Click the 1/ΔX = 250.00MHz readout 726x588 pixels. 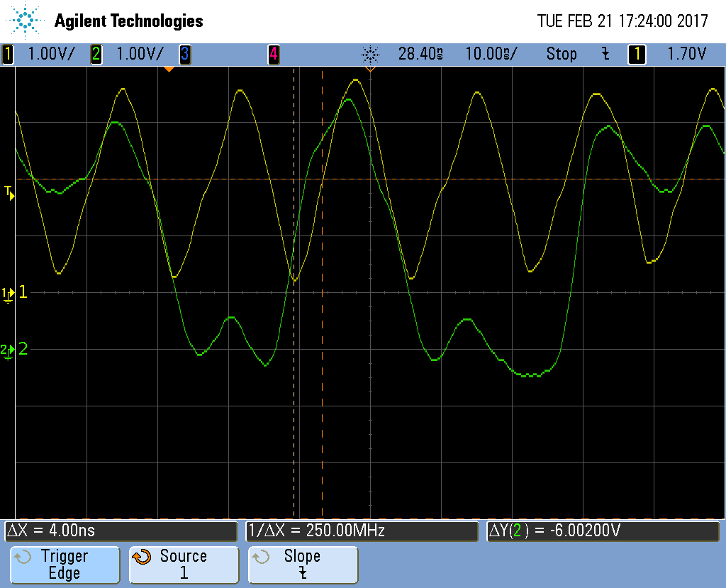362,531
